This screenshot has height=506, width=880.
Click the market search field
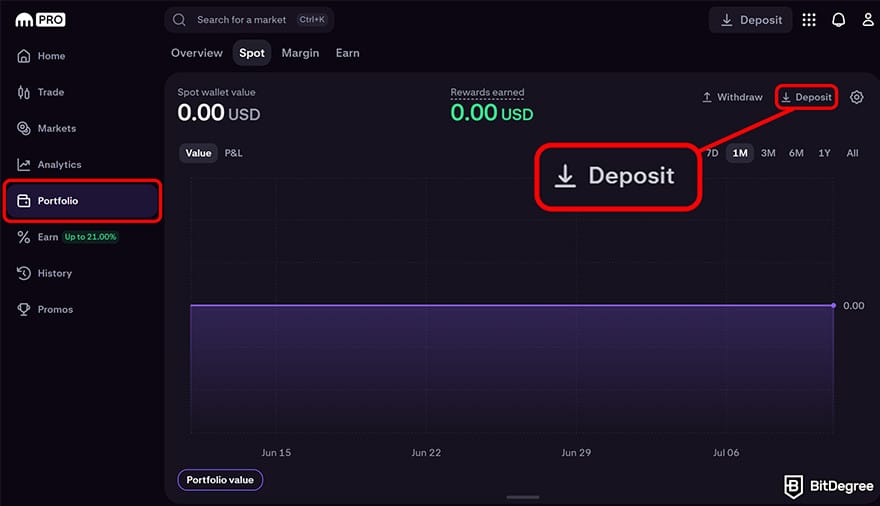pyautogui.click(x=249, y=20)
